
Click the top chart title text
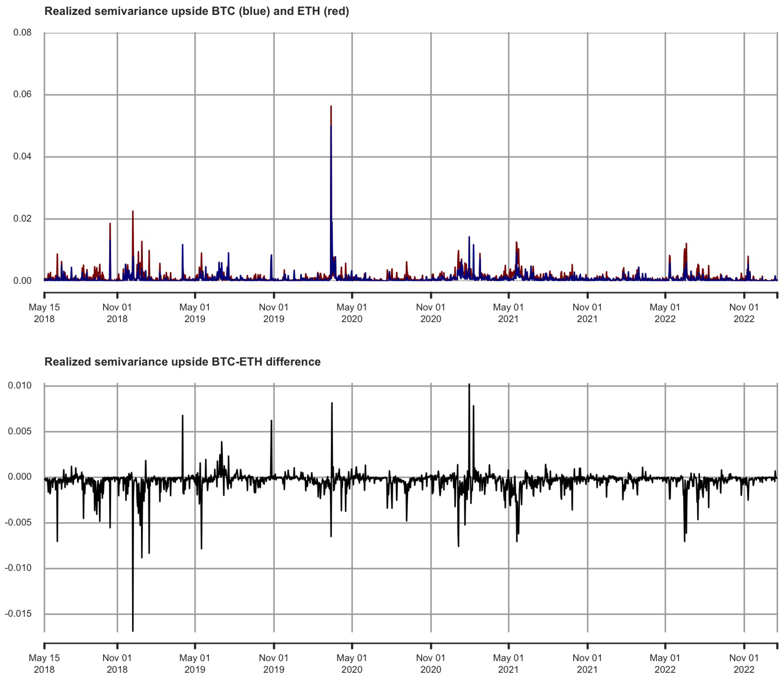[196, 11]
